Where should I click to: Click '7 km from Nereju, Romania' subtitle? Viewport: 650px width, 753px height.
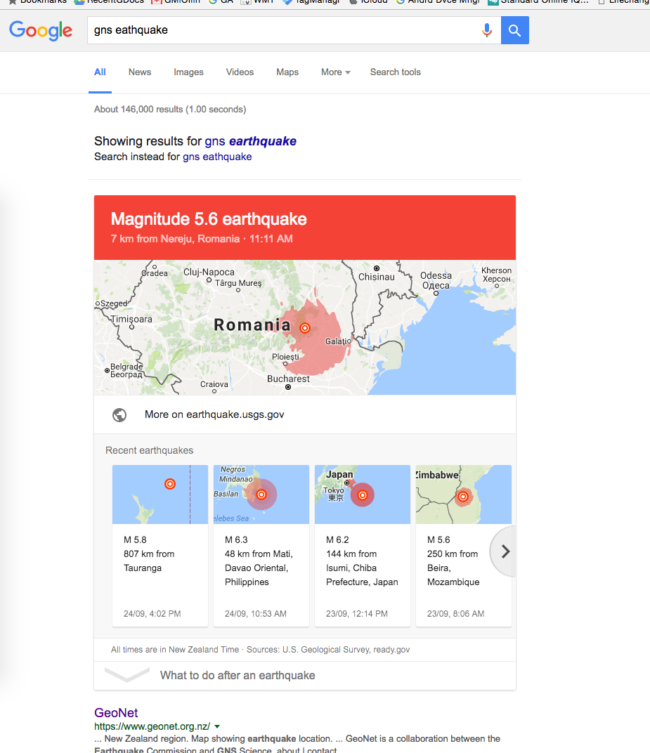[x=175, y=239]
